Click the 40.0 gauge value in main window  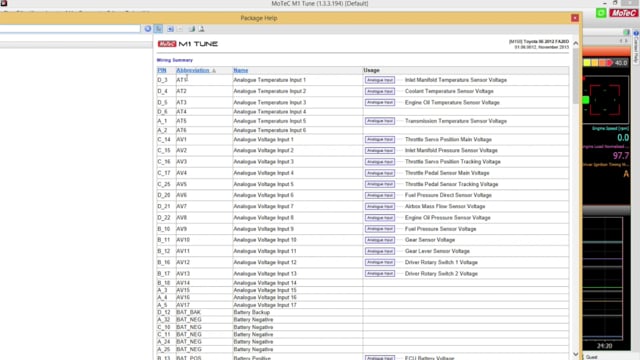621,63
